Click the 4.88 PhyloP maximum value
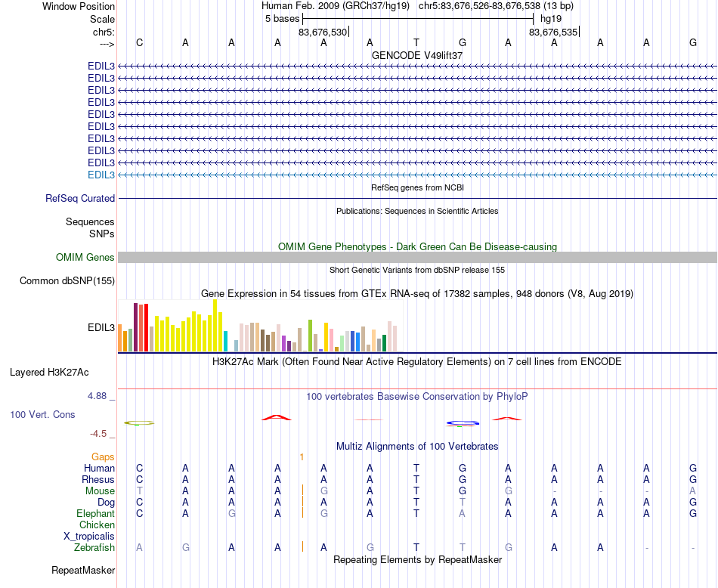Image resolution: width=718 pixels, height=588 pixels. coord(97,396)
